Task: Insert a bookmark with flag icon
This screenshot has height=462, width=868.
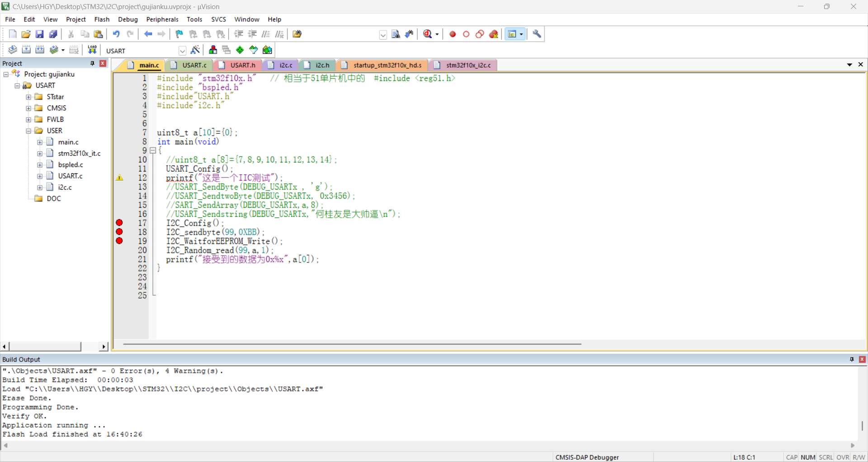Action: coord(179,34)
